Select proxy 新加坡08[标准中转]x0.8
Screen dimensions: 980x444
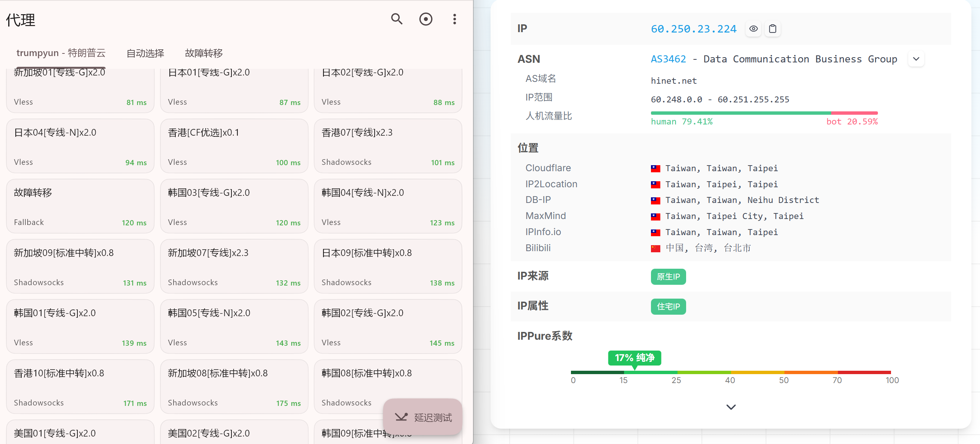(x=234, y=386)
